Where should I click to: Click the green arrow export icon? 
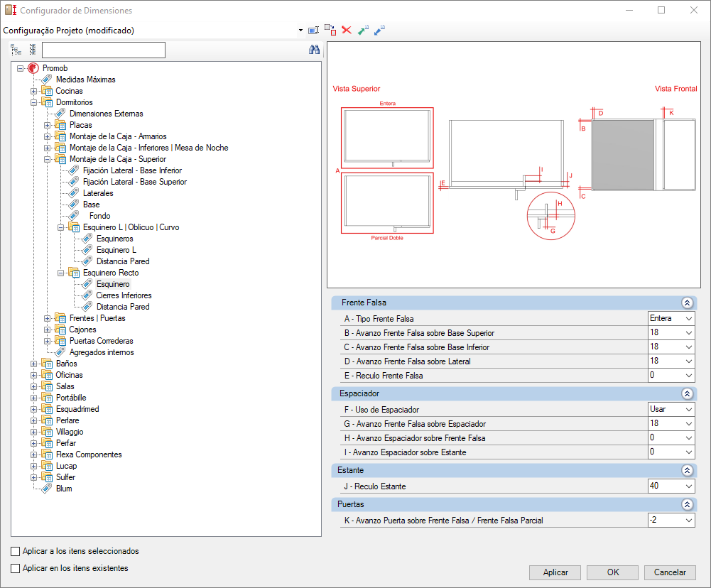tap(363, 31)
